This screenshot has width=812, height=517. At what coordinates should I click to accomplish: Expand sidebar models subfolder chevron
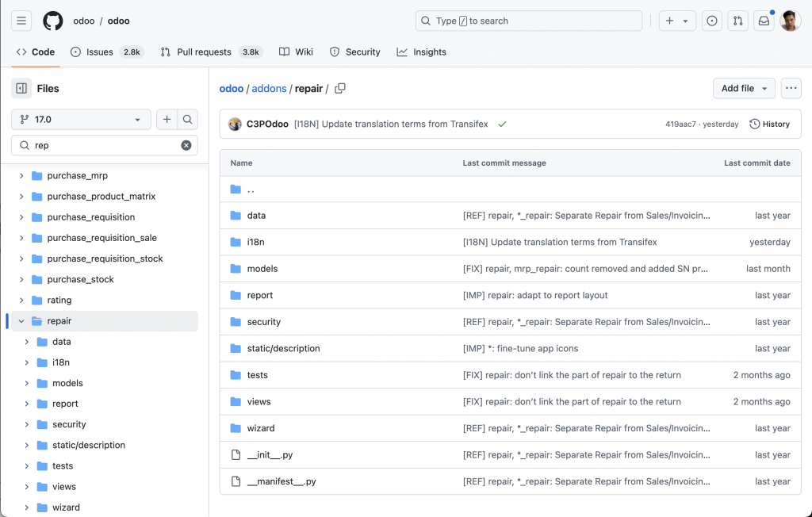point(26,383)
